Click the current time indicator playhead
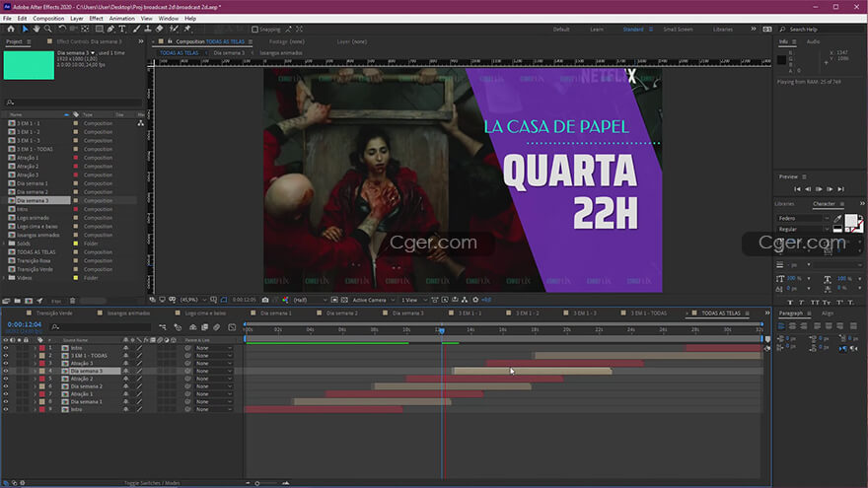868x488 pixels. (442, 329)
